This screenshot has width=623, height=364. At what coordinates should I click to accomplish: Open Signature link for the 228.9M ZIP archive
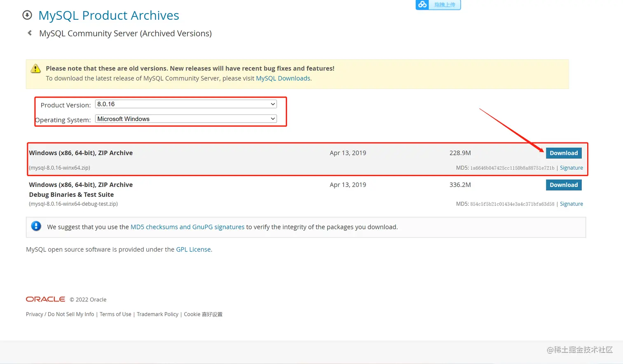click(571, 168)
